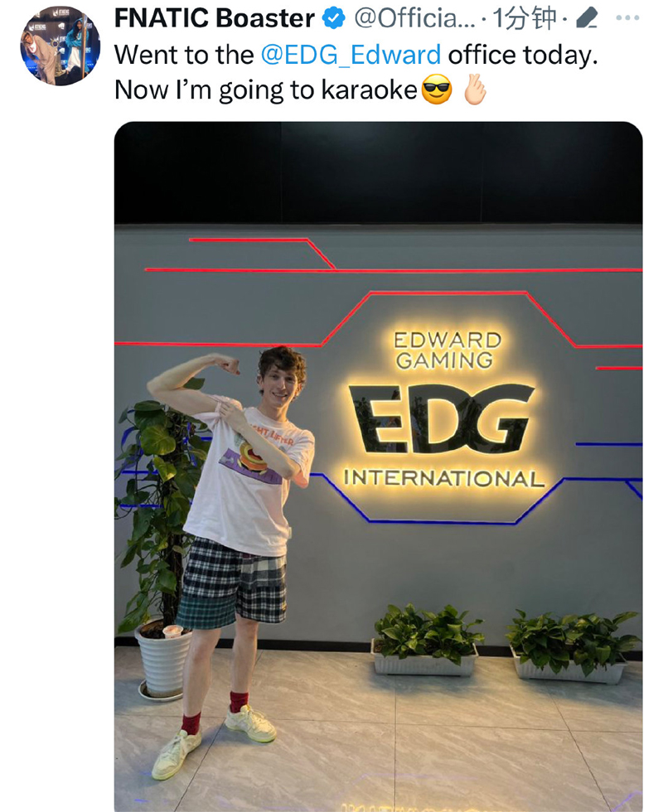Image resolution: width=663 pixels, height=812 pixels.
Task: Click the rightmost floor planter box
Action: point(572,647)
